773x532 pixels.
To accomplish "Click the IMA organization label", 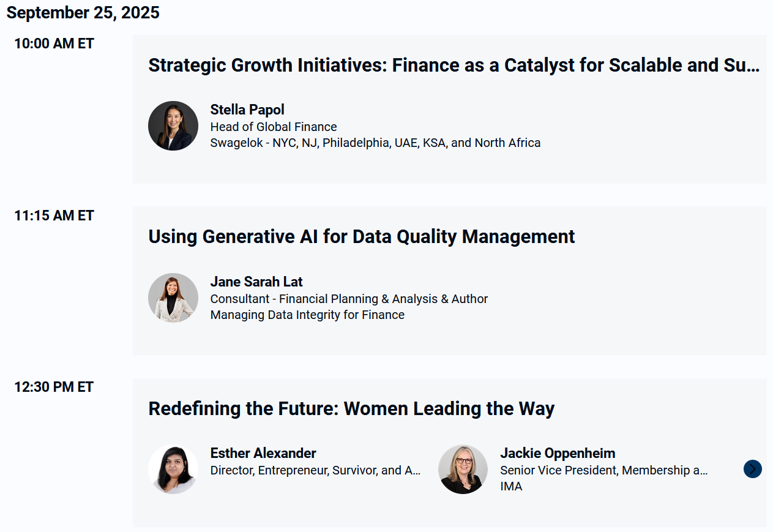I will (511, 486).
